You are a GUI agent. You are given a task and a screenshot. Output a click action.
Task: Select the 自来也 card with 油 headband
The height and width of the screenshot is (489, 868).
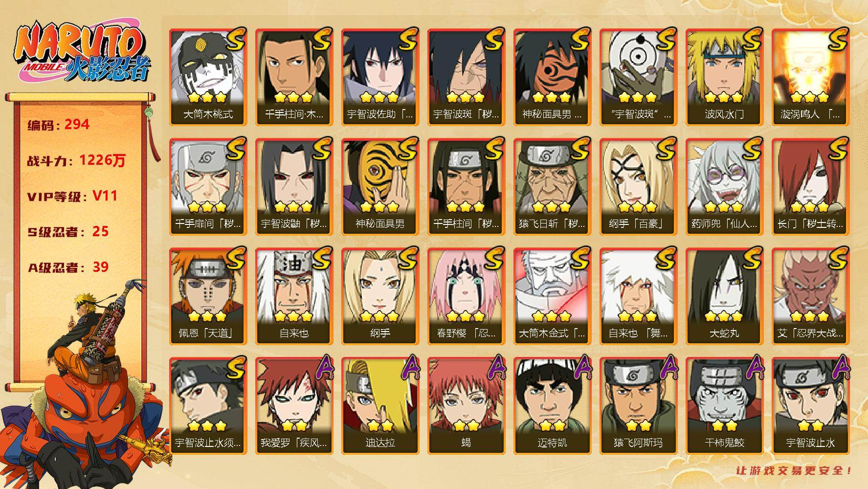pyautogui.click(x=294, y=296)
